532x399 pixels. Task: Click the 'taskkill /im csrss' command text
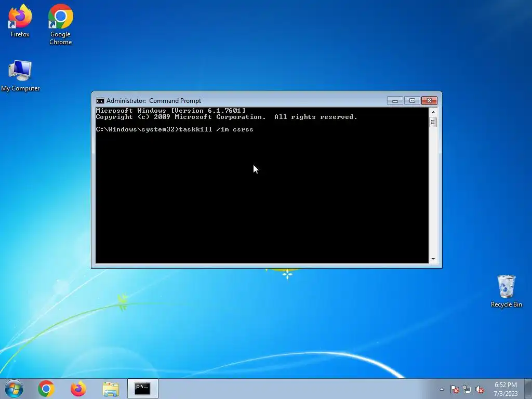pyautogui.click(x=216, y=129)
